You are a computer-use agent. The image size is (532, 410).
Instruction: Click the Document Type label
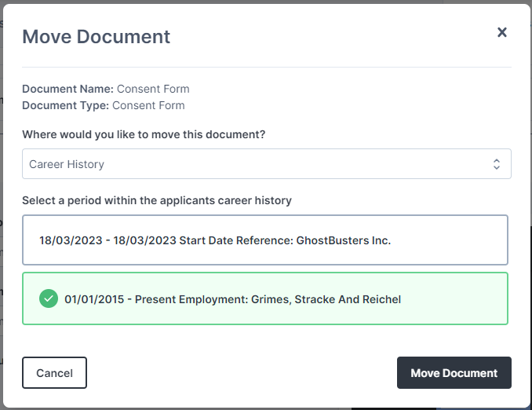(x=65, y=105)
